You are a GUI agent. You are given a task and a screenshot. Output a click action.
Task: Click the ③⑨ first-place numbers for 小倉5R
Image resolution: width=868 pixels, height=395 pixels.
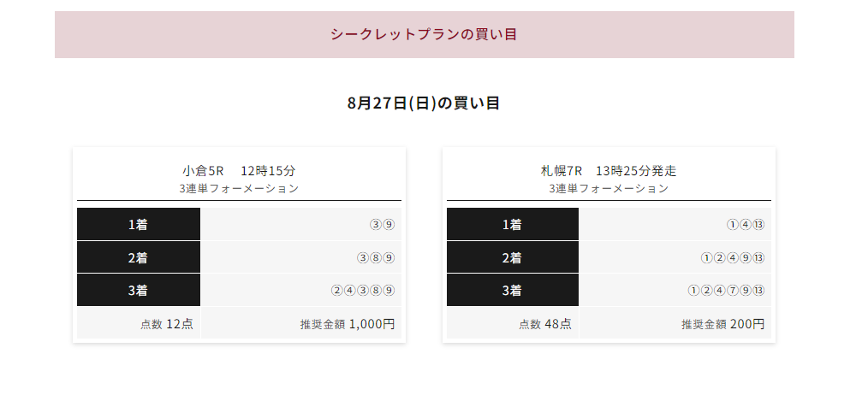(382, 225)
